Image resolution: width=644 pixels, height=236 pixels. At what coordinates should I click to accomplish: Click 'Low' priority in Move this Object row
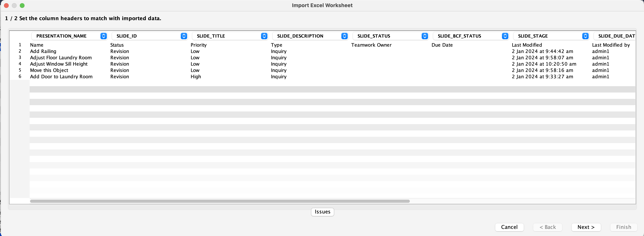[195, 70]
